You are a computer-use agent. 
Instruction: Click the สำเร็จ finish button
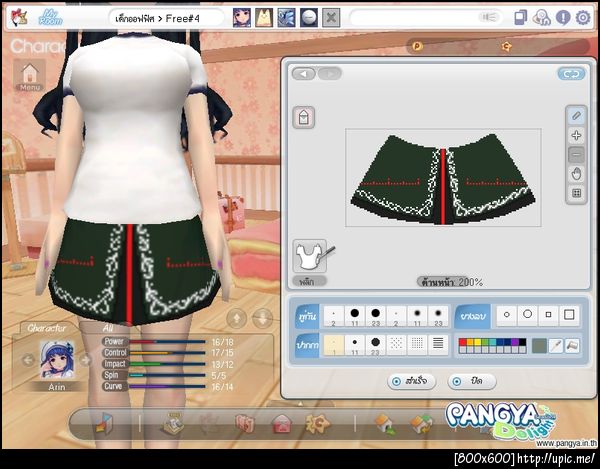pyautogui.click(x=411, y=381)
